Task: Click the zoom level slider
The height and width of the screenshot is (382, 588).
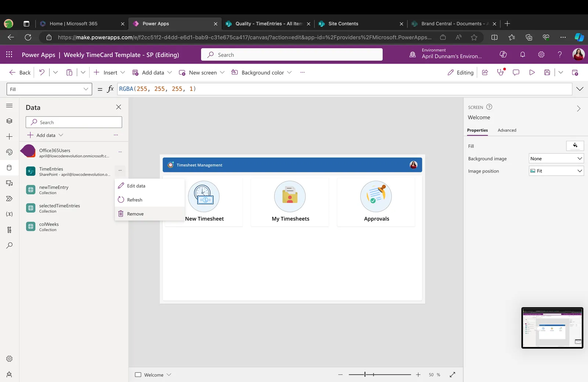Action: [380, 375]
